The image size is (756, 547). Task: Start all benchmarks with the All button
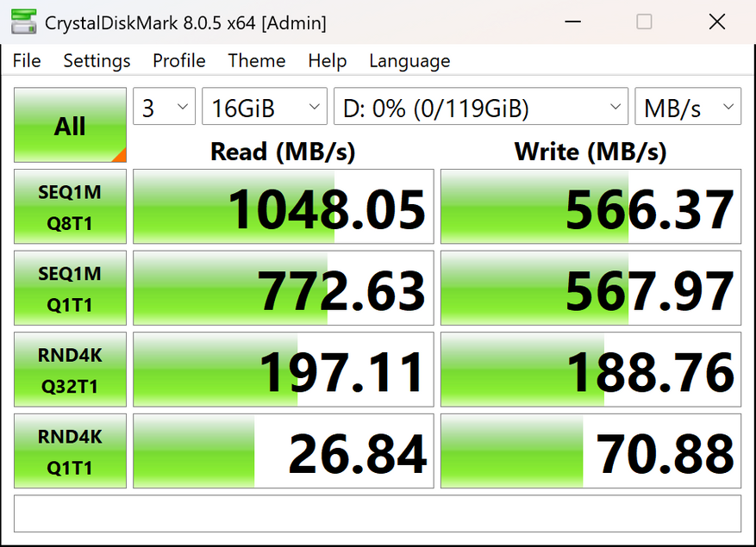pos(70,125)
